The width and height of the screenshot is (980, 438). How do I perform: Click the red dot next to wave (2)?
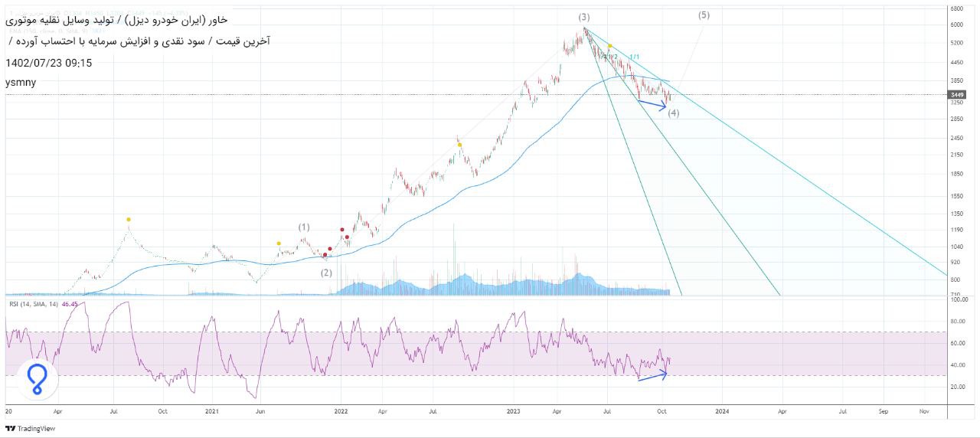[325, 254]
